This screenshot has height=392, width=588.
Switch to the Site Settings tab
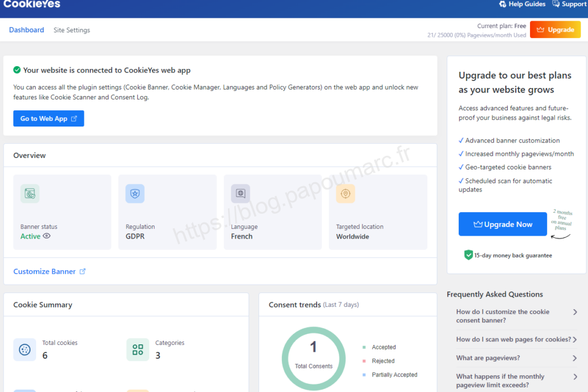(72, 30)
